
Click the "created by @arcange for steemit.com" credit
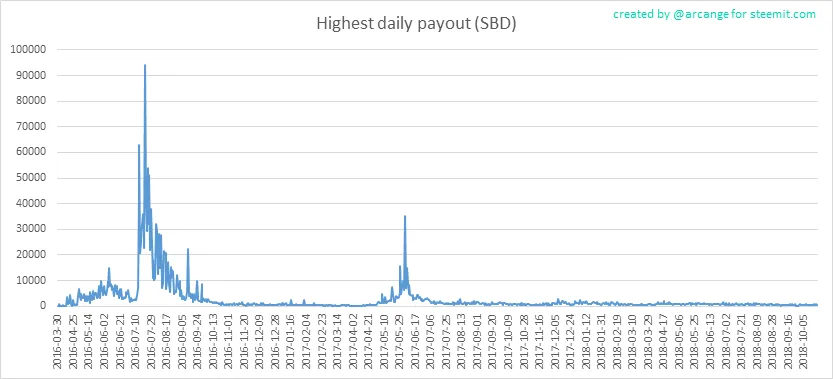pyautogui.click(x=714, y=14)
